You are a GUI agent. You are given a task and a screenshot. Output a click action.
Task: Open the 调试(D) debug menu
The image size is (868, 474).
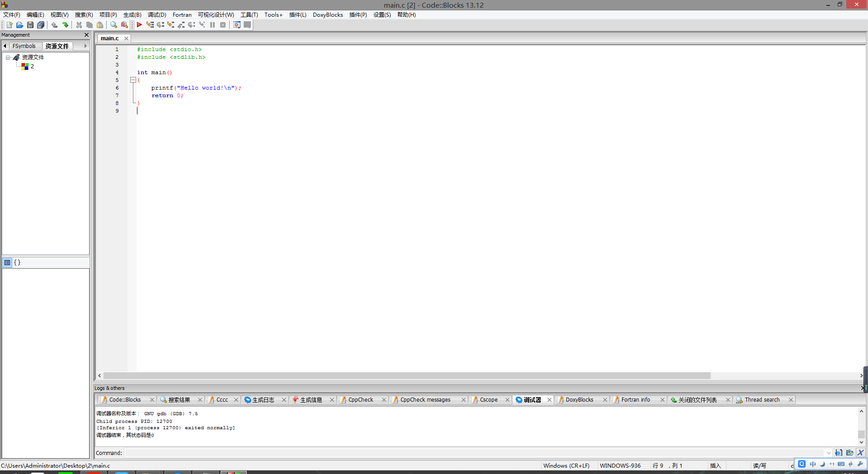pos(157,15)
